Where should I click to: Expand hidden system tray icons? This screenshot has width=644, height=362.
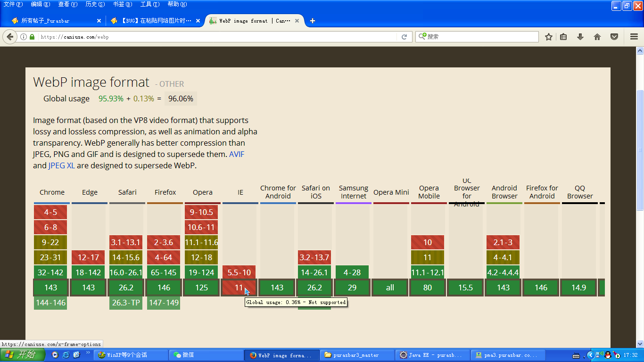[x=590, y=355]
